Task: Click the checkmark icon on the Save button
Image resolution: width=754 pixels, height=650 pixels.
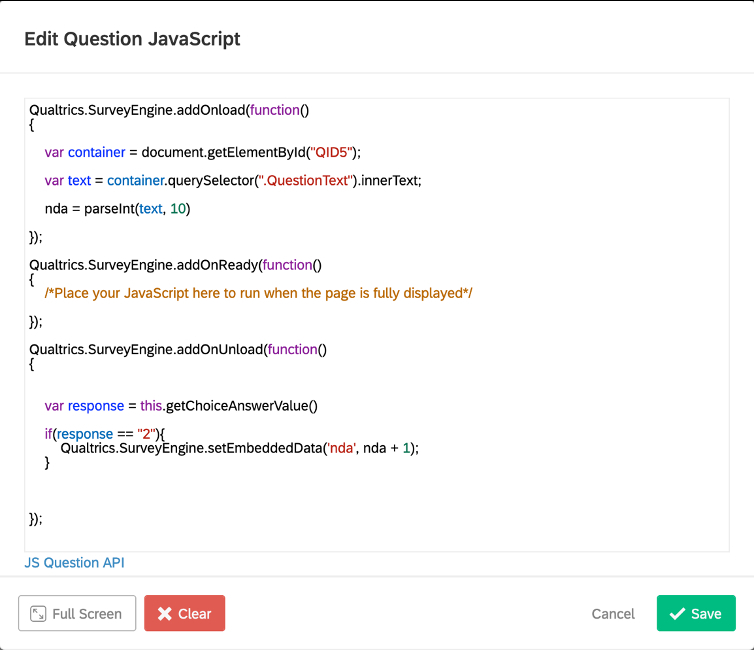Action: click(677, 614)
